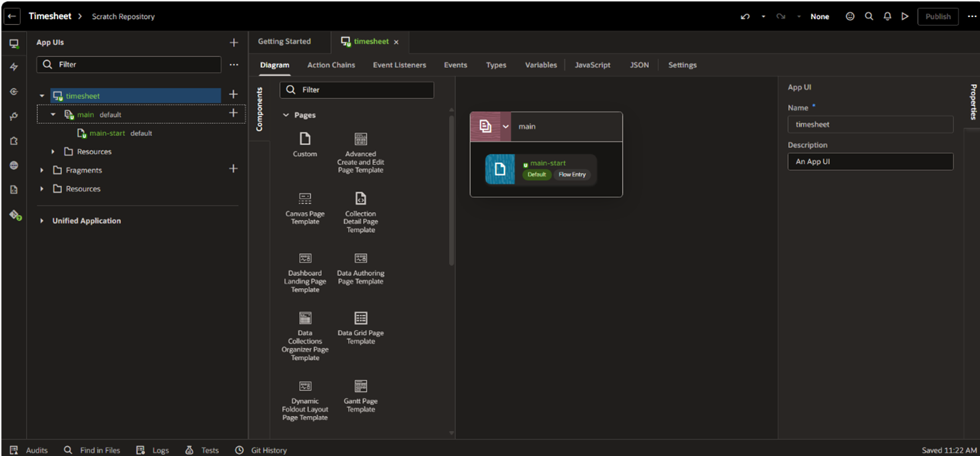Click the Publish button
This screenshot has height=456, width=980.
[937, 16]
